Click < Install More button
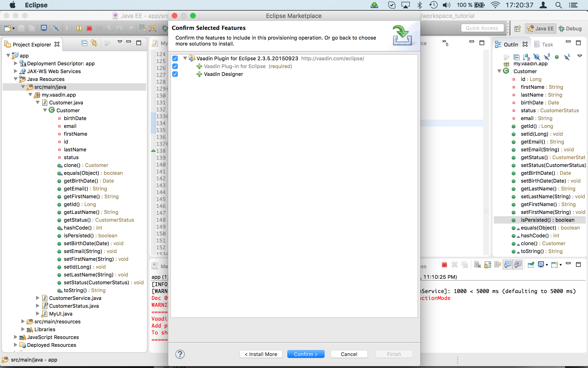 (261, 354)
